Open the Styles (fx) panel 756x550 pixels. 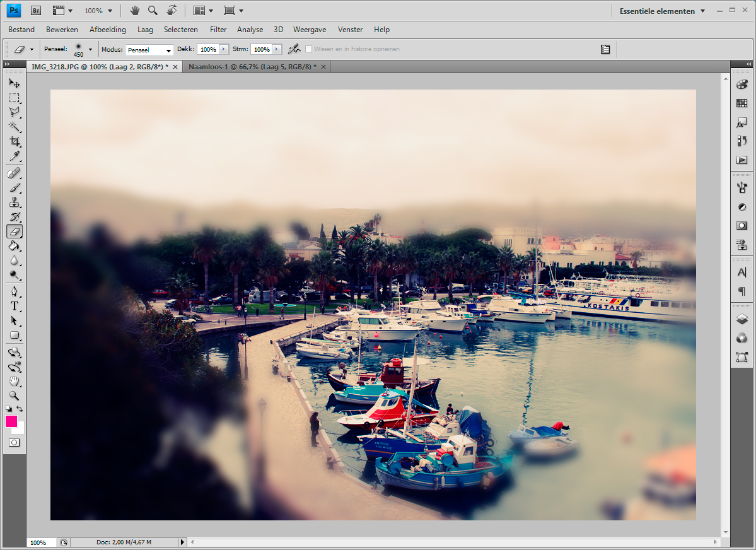click(742, 122)
